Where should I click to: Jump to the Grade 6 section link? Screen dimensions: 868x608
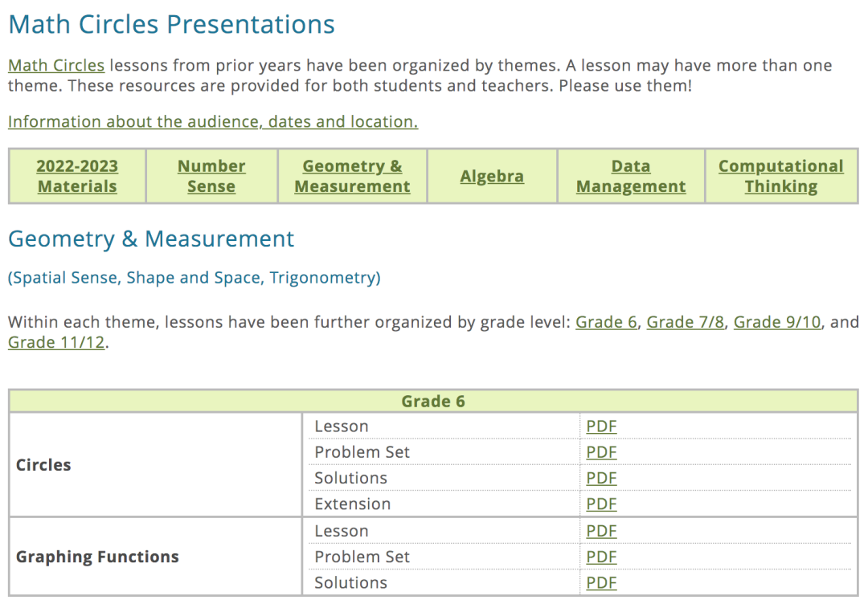click(x=607, y=322)
